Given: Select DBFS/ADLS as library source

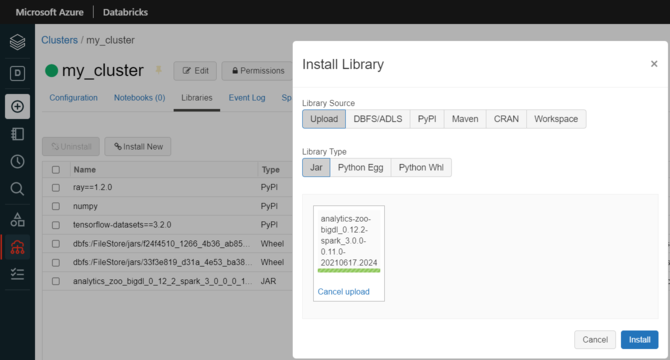Looking at the screenshot, I should 378,119.
